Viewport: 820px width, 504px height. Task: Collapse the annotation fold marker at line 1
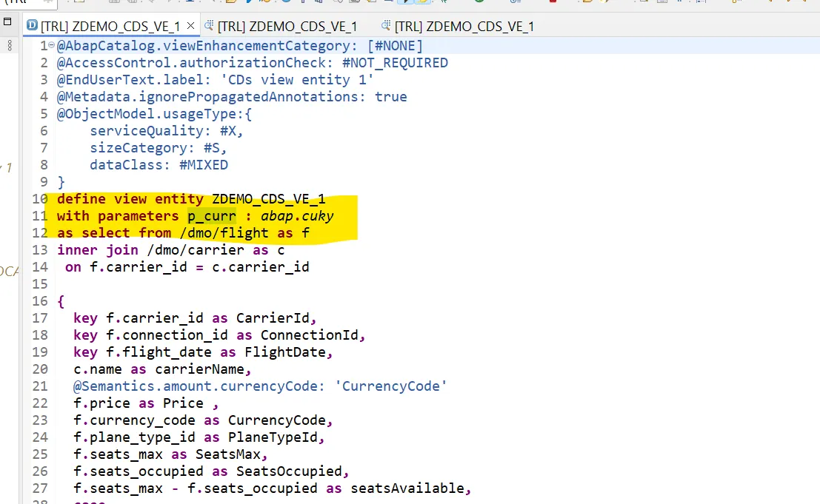pos(51,45)
